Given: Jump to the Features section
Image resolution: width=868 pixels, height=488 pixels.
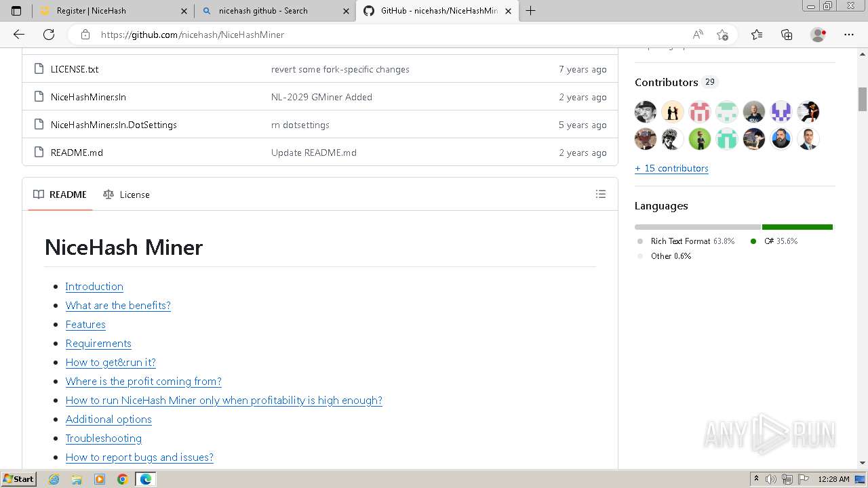Looking at the screenshot, I should point(85,324).
